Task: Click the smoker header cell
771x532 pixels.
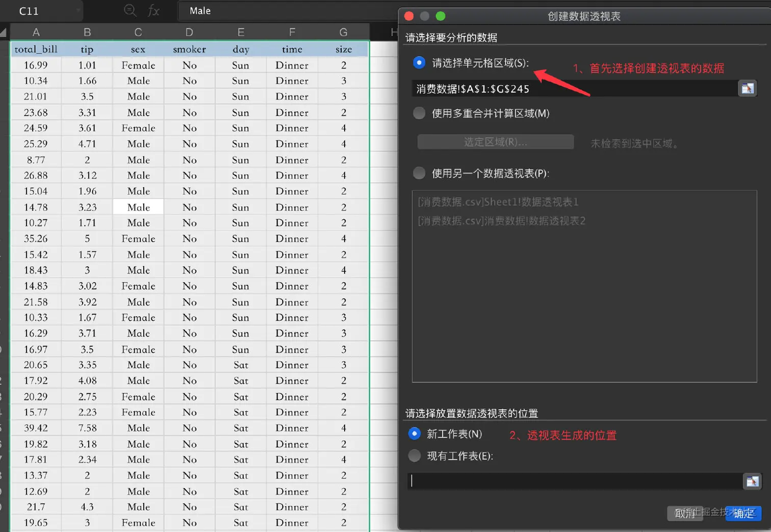Action: (189, 49)
